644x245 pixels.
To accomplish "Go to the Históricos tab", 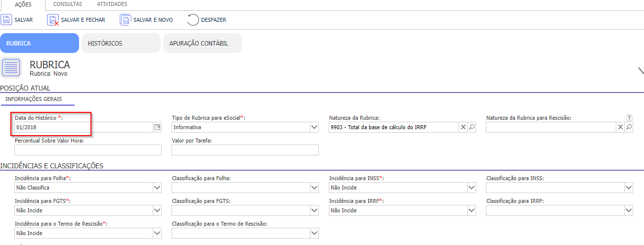I will pyautogui.click(x=121, y=43).
